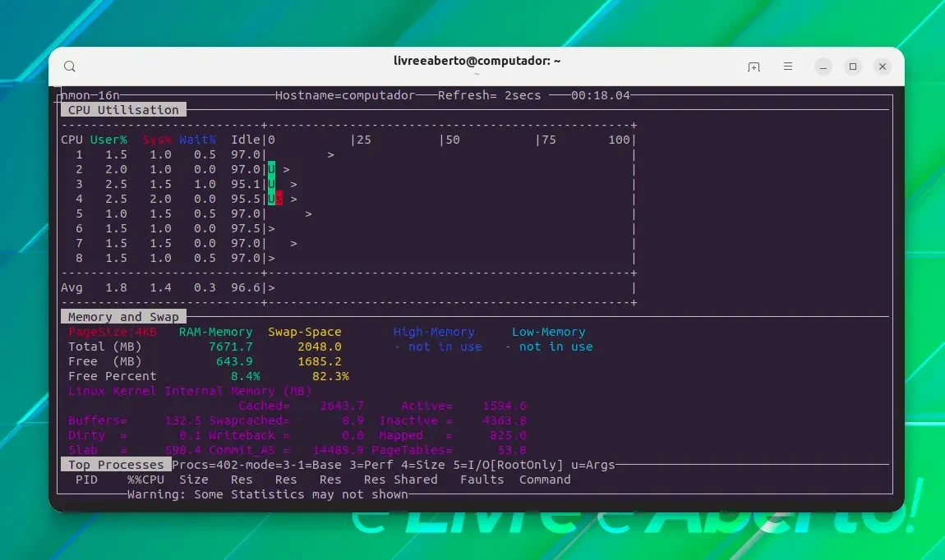Screen dimensions: 945x560
Task: Click the RAM-Memory column label
Action: (216, 332)
